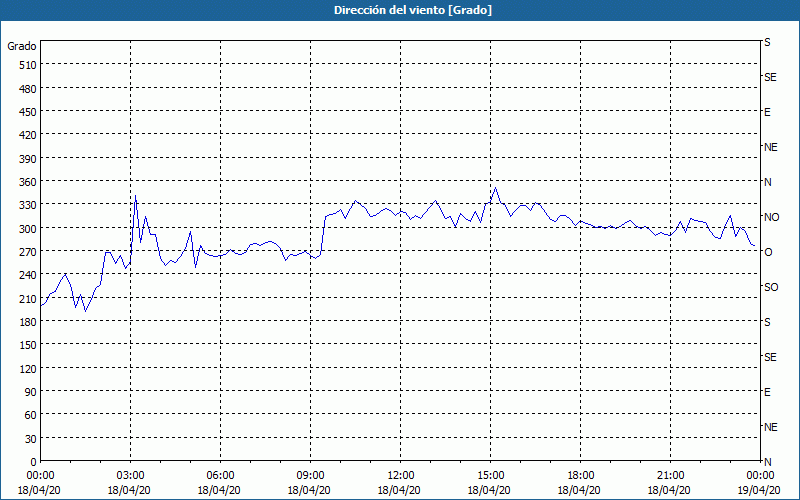
Task: Click the 'SE' compass label at the 480 line
Action: pos(770,77)
